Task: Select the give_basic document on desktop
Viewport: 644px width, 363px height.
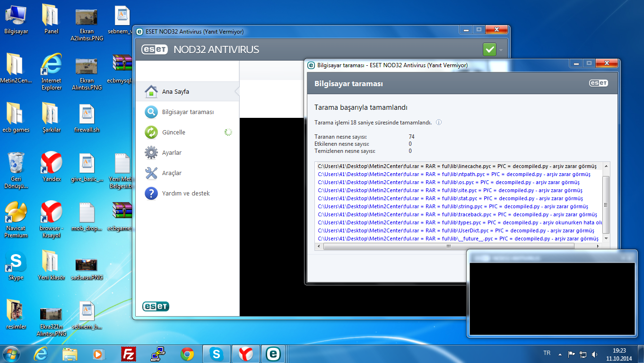Action: coord(87,168)
